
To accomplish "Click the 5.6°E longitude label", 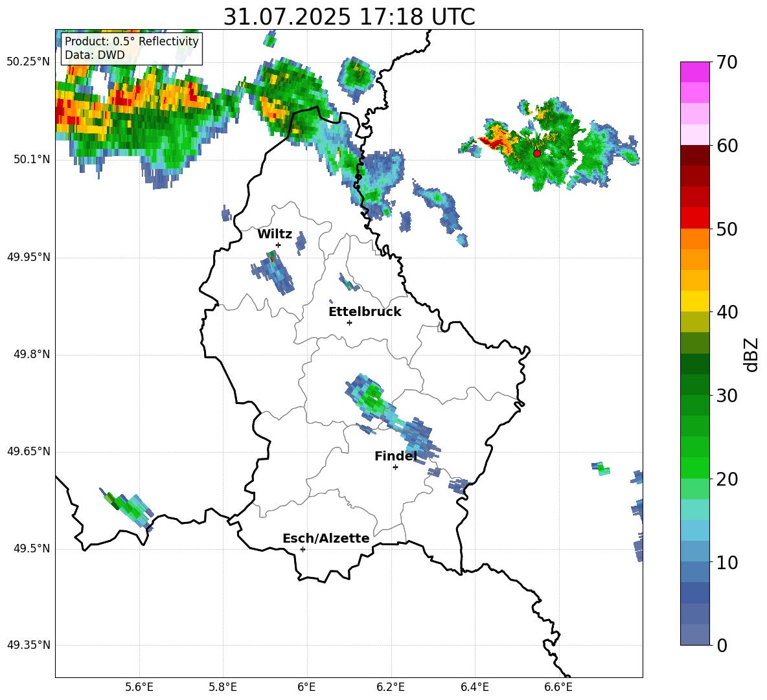I will 139,687.
